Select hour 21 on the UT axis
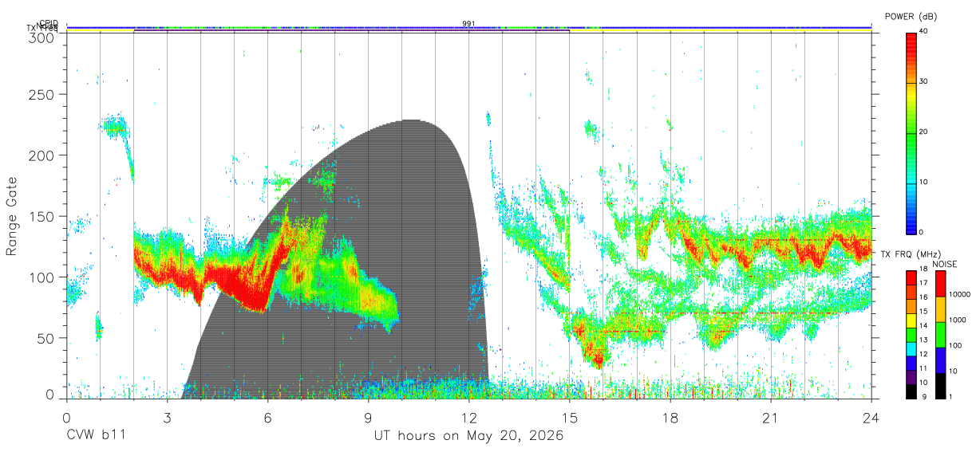The width and height of the screenshot is (980, 452). [x=770, y=418]
